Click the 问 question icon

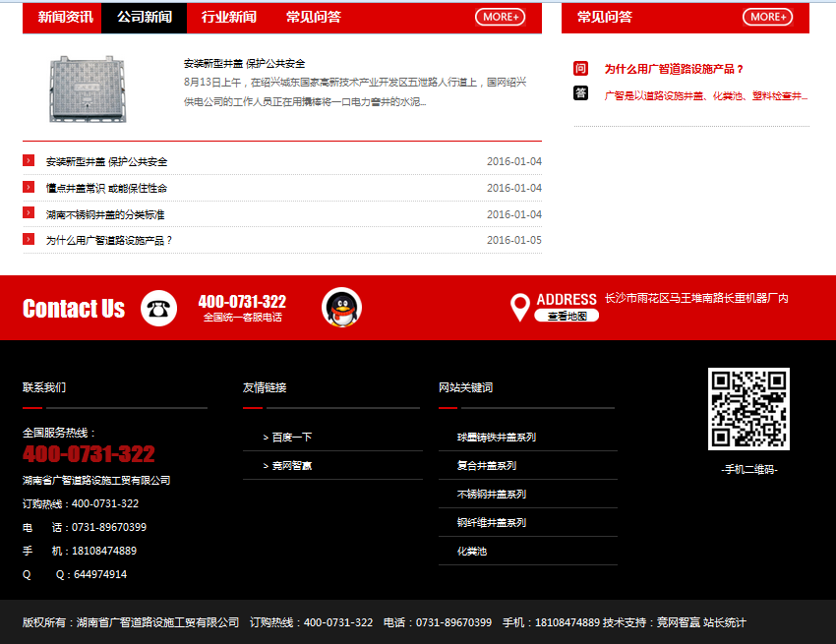580,69
